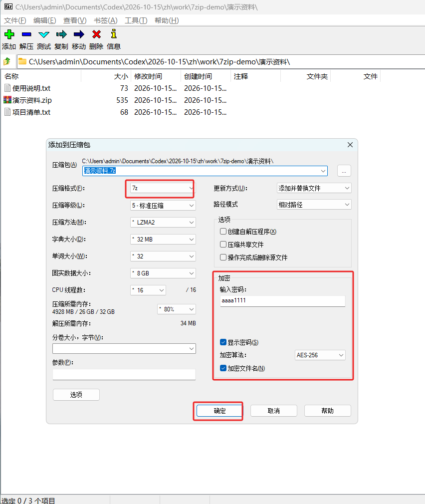Open the 文件(F) menu

[15, 20]
